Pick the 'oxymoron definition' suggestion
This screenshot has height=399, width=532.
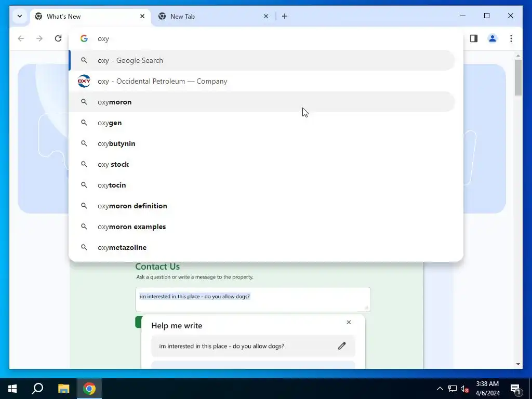coord(262,206)
